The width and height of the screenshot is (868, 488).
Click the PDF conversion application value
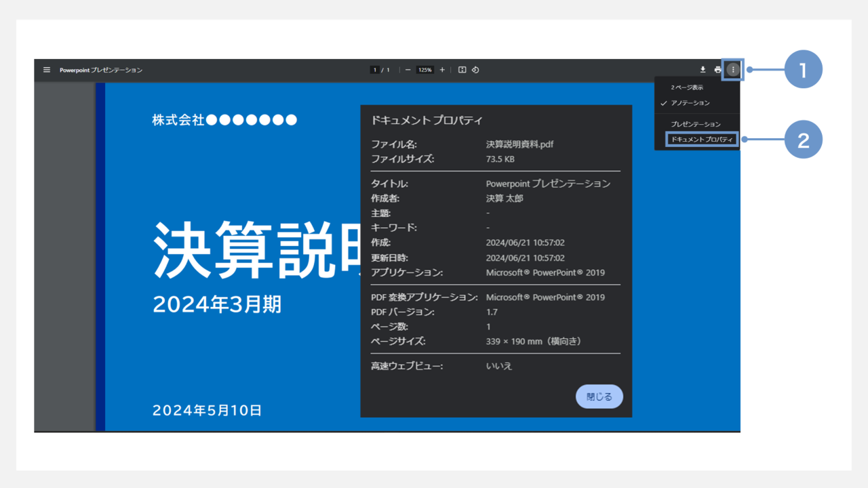click(545, 298)
